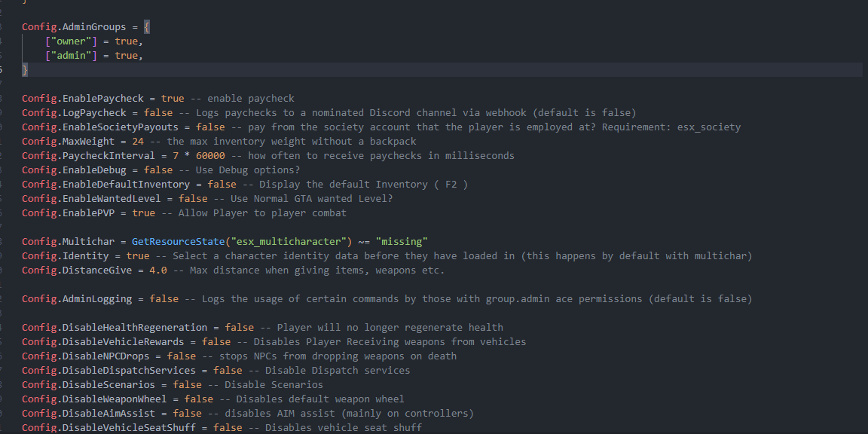Click the closing brace of AdminGroups table
Screen dimensions: 868x434
[x=25, y=69]
